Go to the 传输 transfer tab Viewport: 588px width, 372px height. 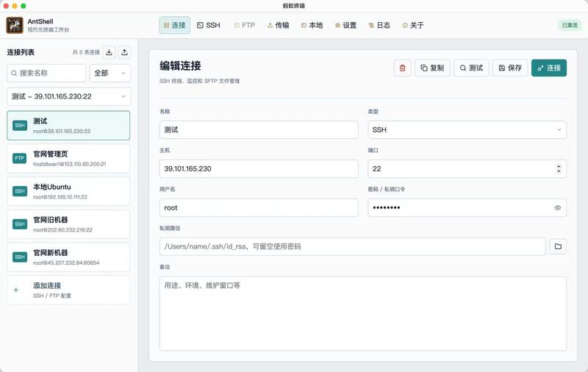pos(278,25)
